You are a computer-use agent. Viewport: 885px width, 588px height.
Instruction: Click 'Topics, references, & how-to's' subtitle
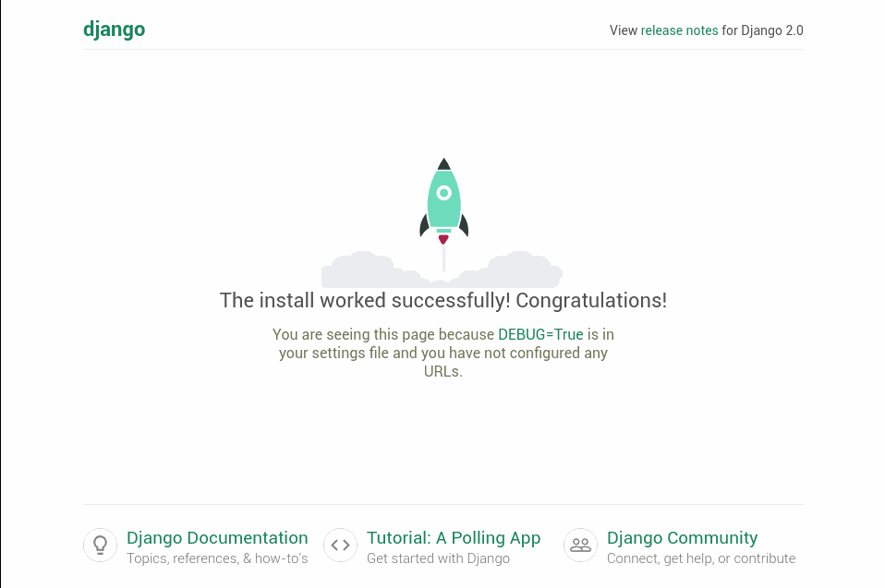click(217, 558)
